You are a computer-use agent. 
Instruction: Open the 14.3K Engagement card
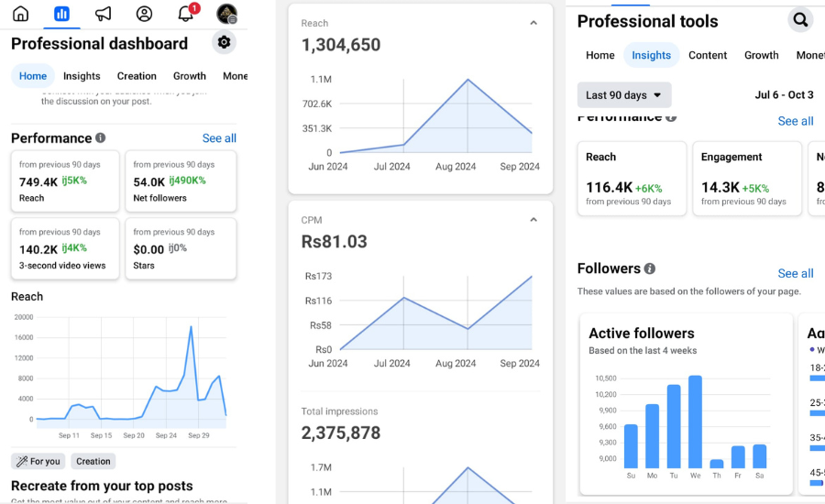747,179
